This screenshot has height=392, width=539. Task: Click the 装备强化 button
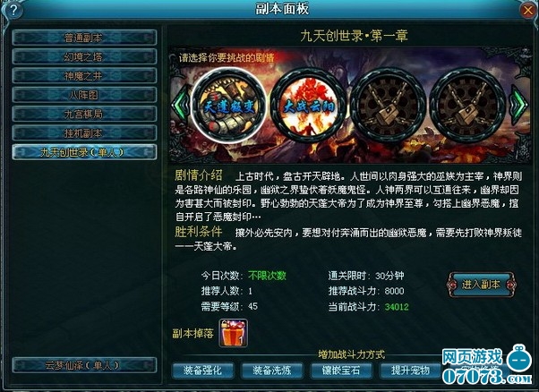click(203, 371)
